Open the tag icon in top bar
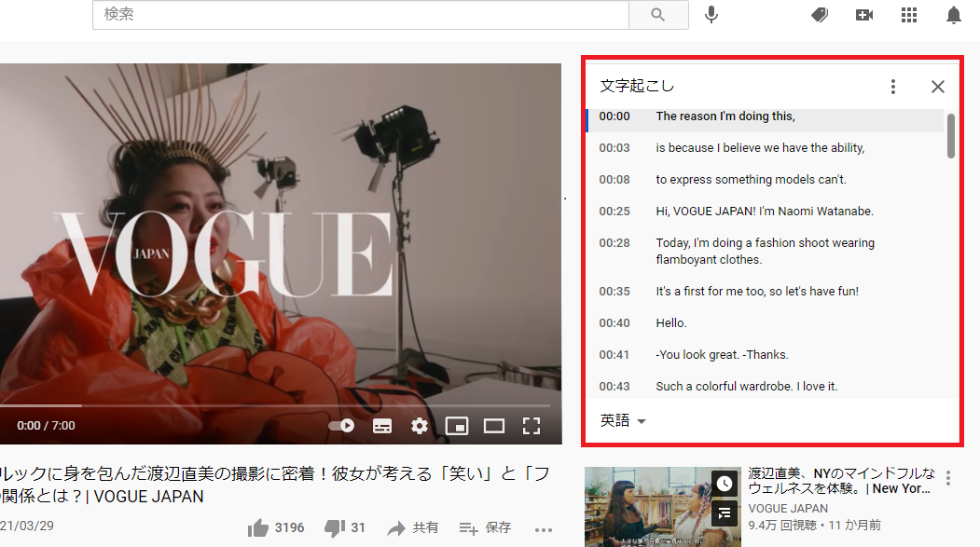 (x=820, y=14)
